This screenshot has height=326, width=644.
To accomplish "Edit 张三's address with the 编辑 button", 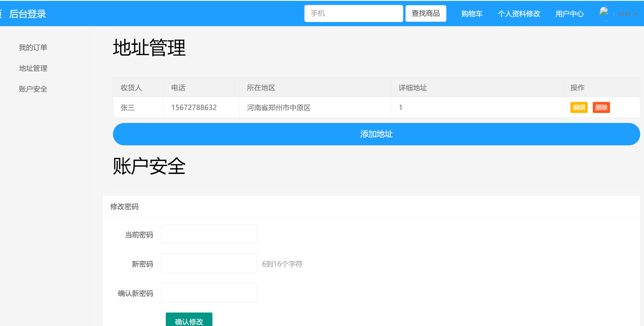I will tap(579, 107).
